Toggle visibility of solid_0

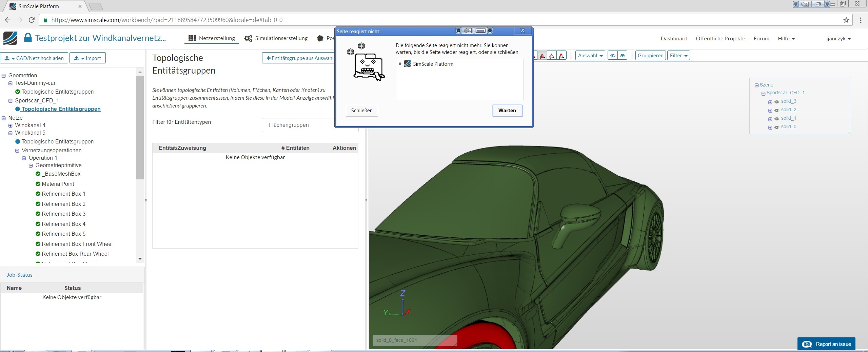tap(777, 127)
